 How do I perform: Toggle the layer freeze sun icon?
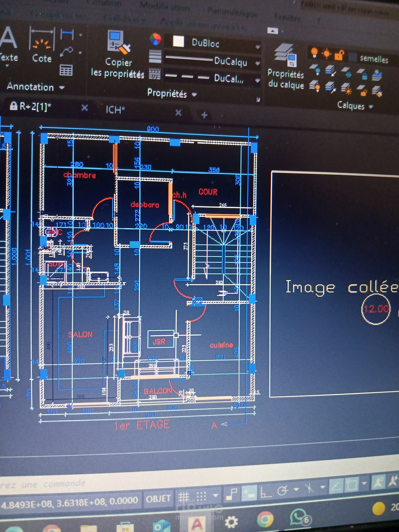pos(326,53)
